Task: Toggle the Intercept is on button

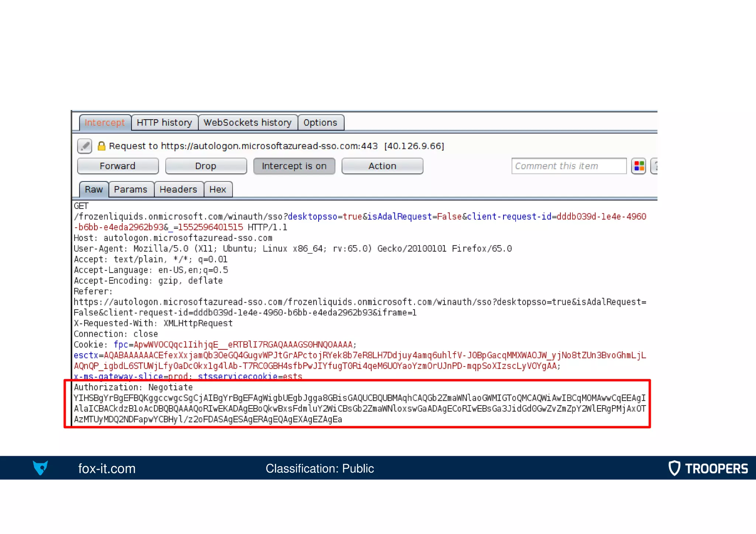Action: pos(294,166)
